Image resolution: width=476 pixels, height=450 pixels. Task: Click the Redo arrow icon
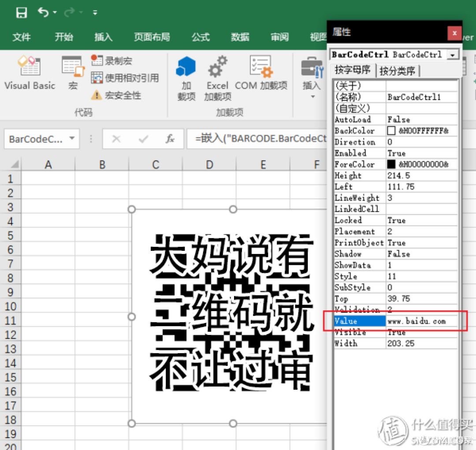pos(70,12)
